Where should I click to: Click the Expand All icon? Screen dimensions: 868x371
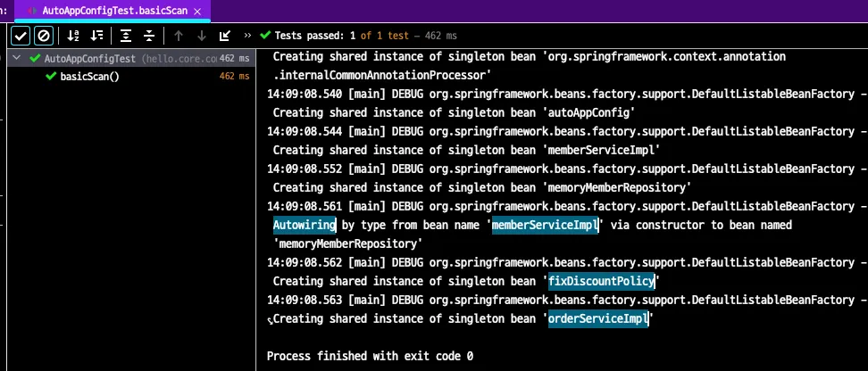pyautogui.click(x=126, y=36)
